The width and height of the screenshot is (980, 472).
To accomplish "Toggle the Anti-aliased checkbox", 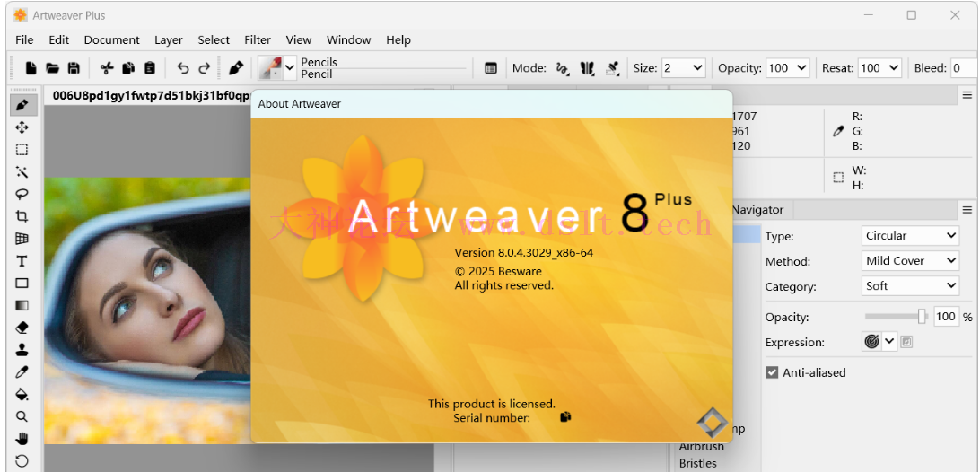I will click(772, 372).
